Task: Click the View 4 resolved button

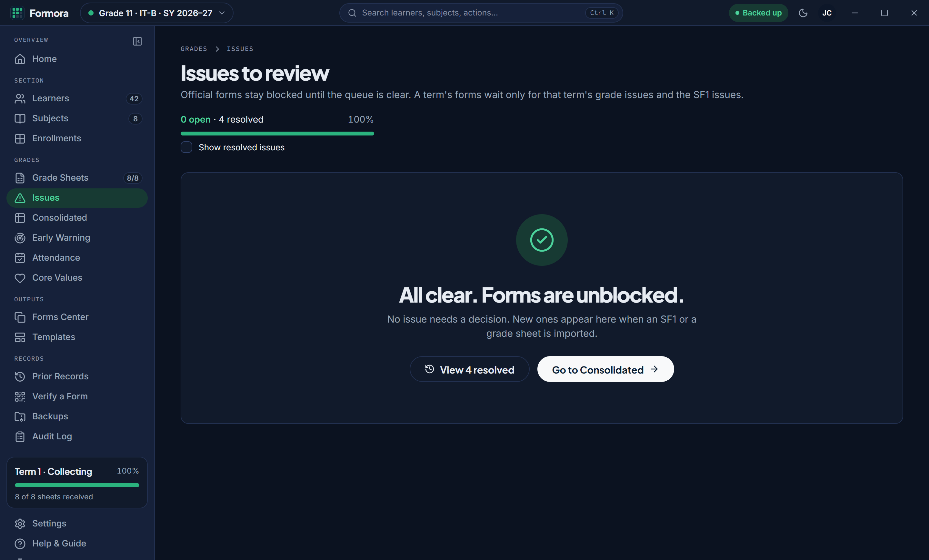Action: [x=469, y=370]
